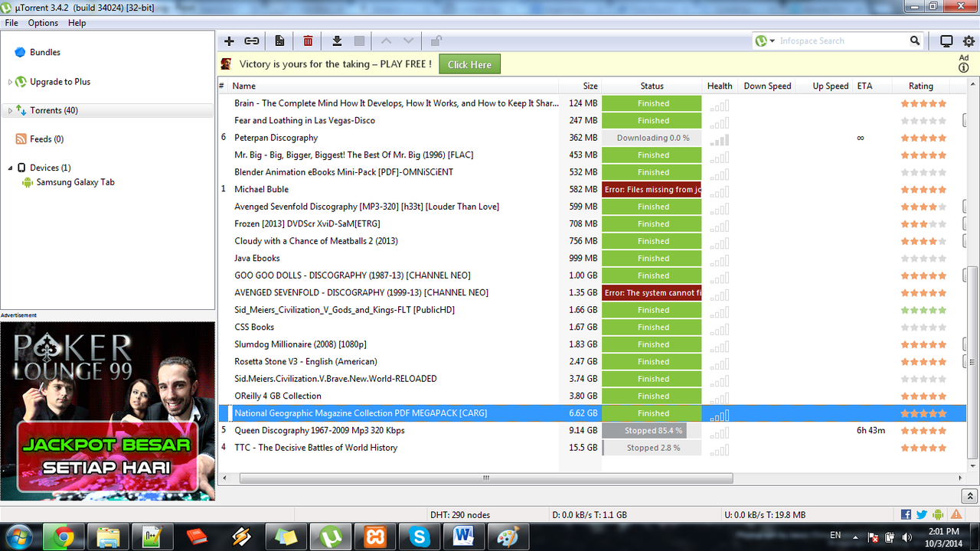Click the horizontal scrollbar of torrent list

[486, 478]
